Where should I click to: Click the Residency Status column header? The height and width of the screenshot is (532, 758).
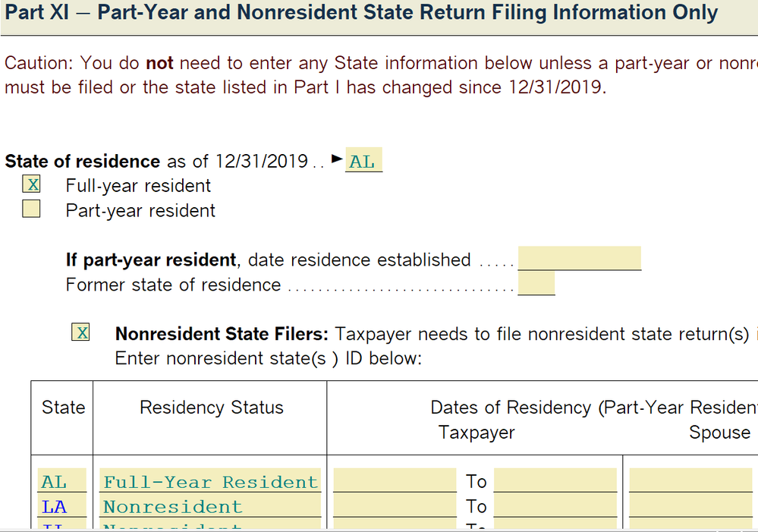[211, 408]
